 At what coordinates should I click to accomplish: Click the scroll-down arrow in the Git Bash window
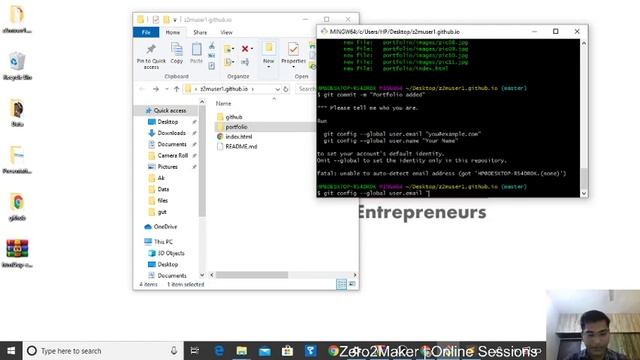[x=584, y=193]
